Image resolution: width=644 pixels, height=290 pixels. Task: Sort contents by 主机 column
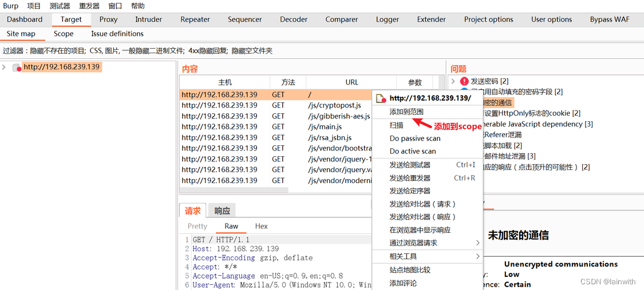click(224, 82)
